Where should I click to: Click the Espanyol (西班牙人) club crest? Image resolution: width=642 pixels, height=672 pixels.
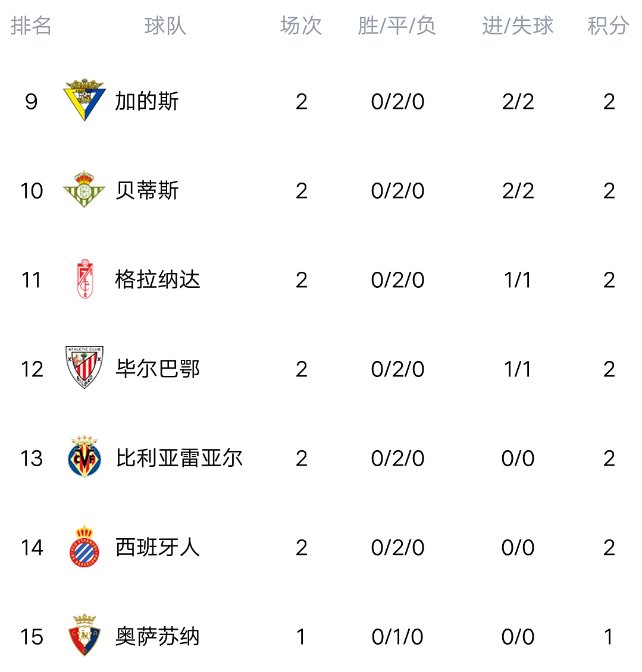[x=84, y=547]
